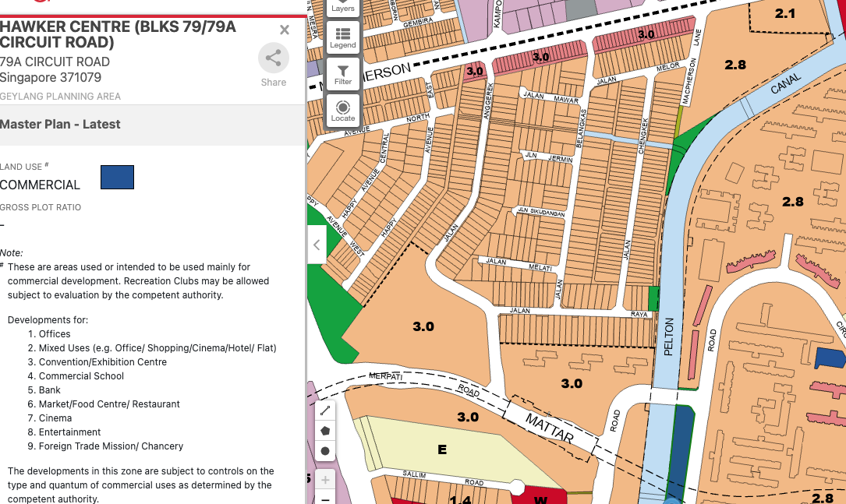Open the Filter tool
The height and width of the screenshot is (504, 846).
pos(342,73)
